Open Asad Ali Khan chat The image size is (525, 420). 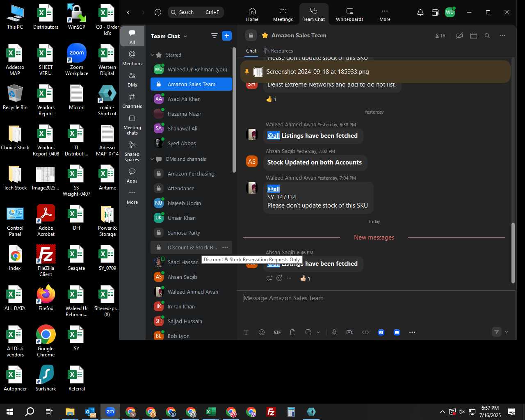pyautogui.click(x=191, y=99)
